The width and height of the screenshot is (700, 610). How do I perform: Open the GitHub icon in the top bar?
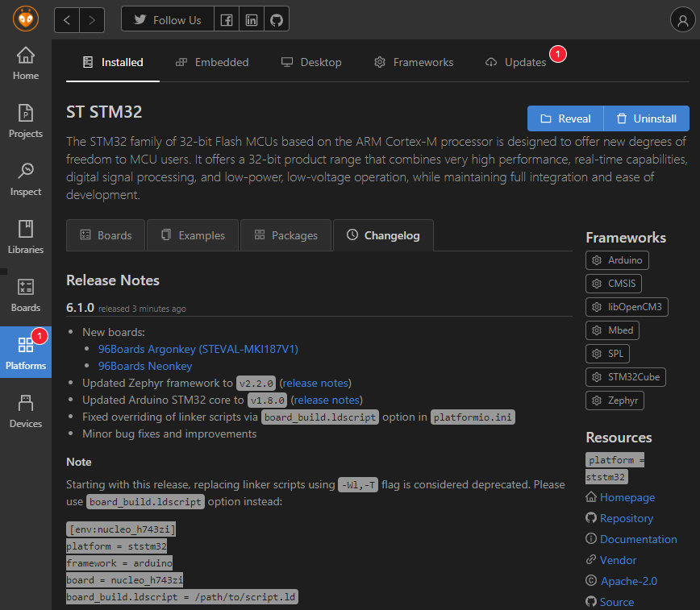[x=277, y=20]
